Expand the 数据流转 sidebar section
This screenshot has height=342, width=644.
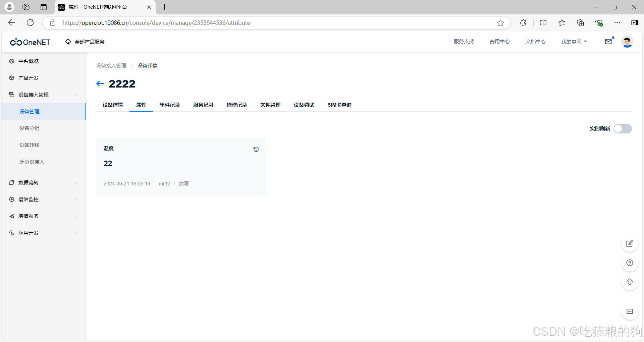pyautogui.click(x=28, y=182)
